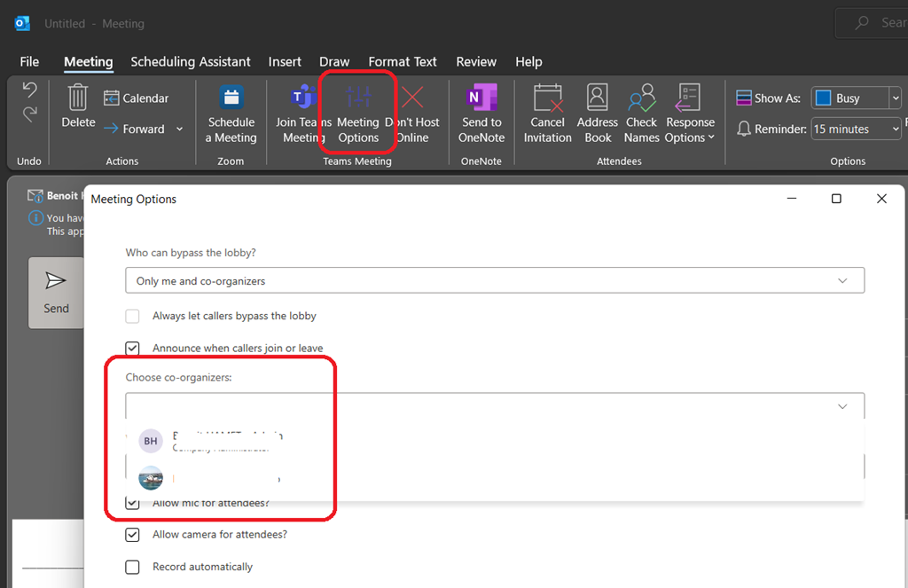Switch to the Scheduling Assistant tab
The width and height of the screenshot is (908, 588).
point(191,62)
